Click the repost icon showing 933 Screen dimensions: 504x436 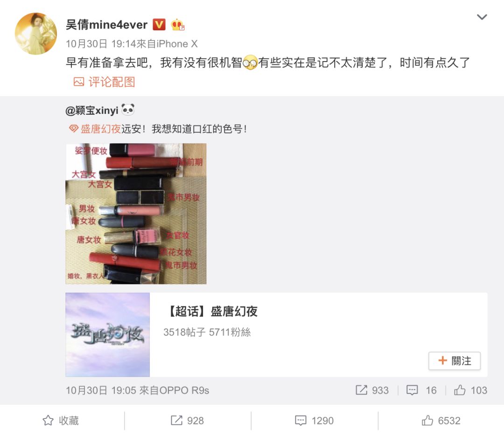pos(361,390)
